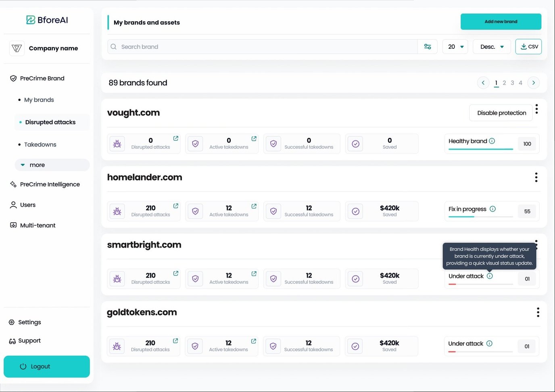Open filter options beside brand search
Viewport: 555px width, 392px height.
coord(428,47)
